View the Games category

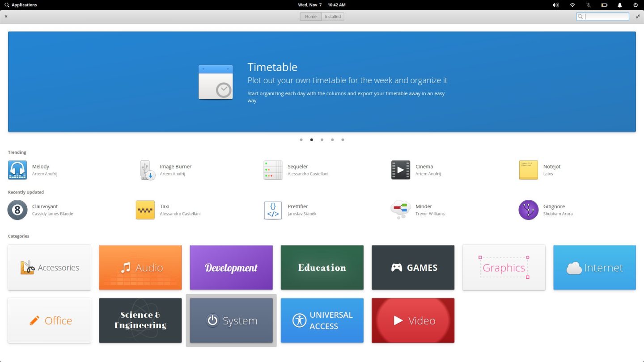coord(412,267)
